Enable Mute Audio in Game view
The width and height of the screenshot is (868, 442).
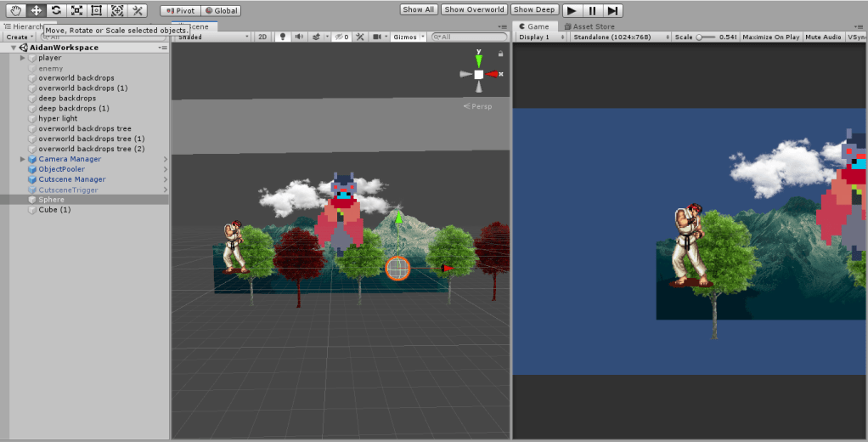click(x=823, y=37)
